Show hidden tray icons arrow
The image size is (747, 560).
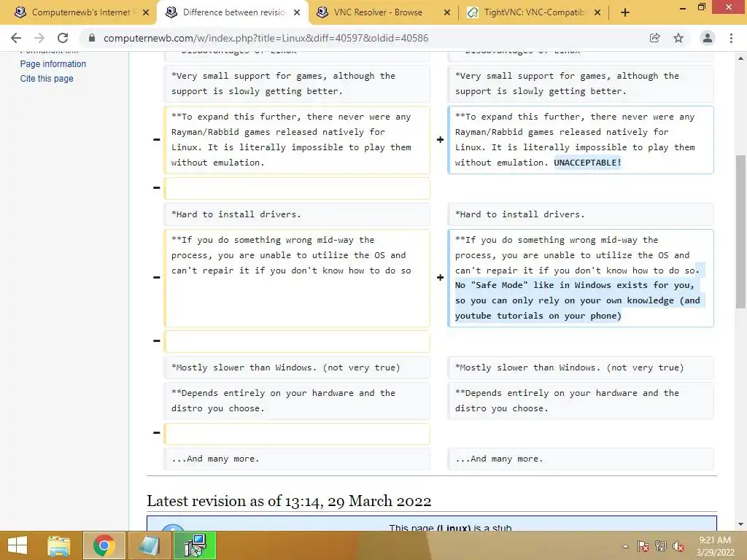(625, 546)
